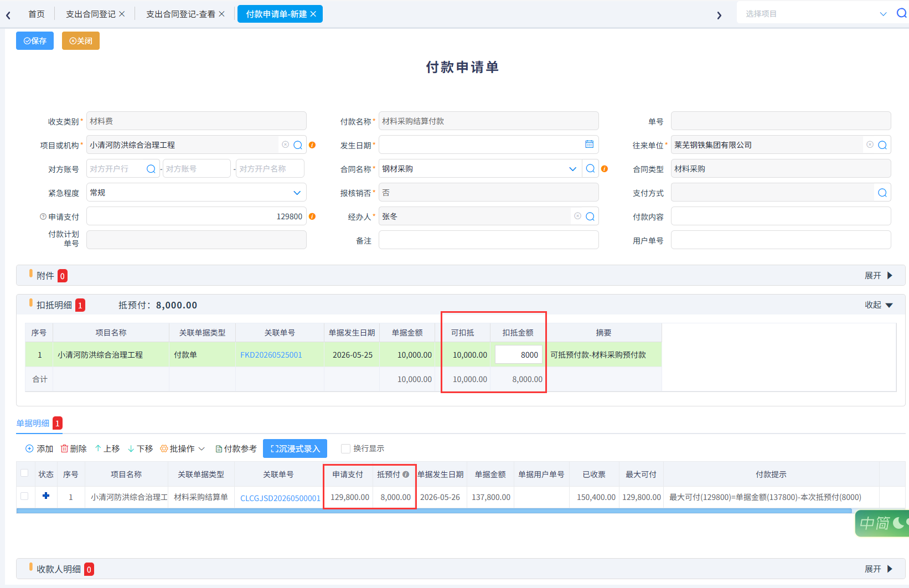Click the blue plus icon in row 1

(46, 496)
